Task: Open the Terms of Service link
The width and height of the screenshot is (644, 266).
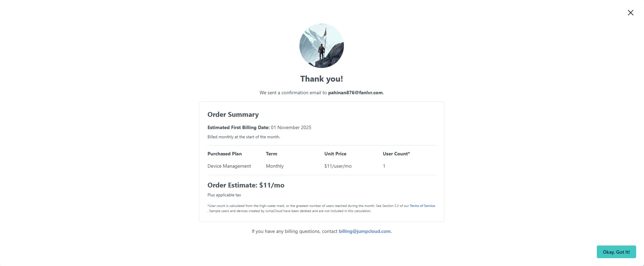Action: pyautogui.click(x=422, y=206)
